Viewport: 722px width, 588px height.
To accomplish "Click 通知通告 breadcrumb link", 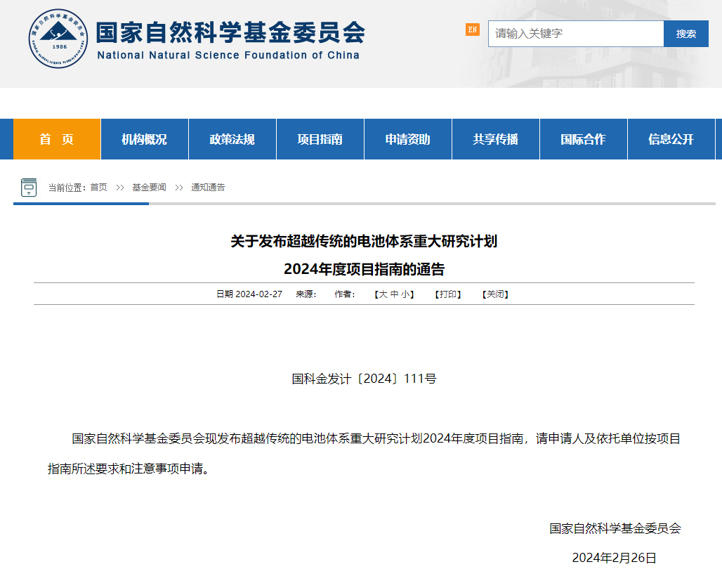I will tap(208, 188).
